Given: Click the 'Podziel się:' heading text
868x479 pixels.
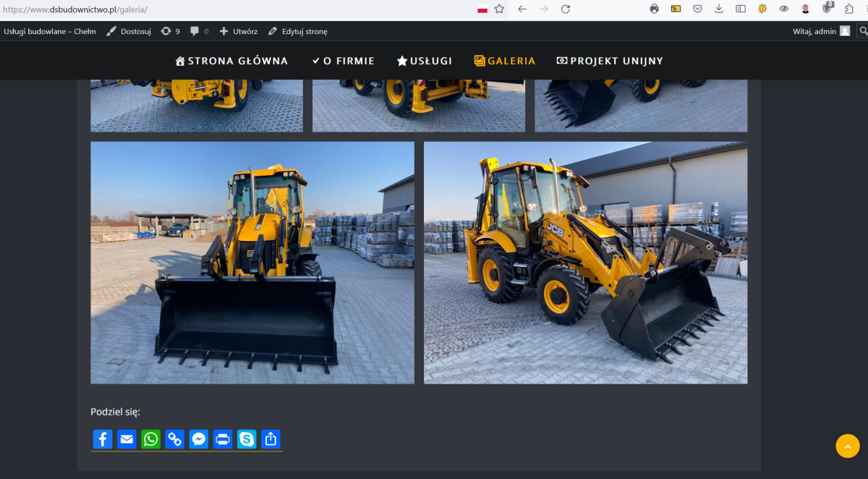Looking at the screenshot, I should click(115, 412).
